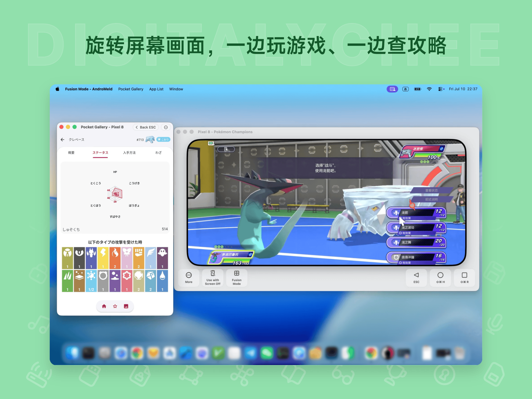Click the しゅぞくち total value 514
The image size is (532, 399).
click(x=165, y=229)
